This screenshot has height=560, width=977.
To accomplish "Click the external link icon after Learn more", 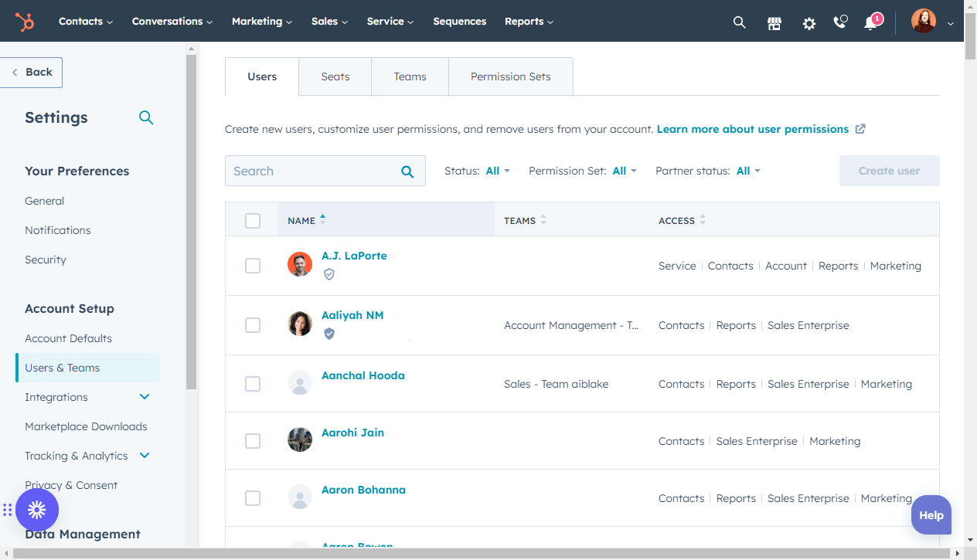I will tap(860, 129).
